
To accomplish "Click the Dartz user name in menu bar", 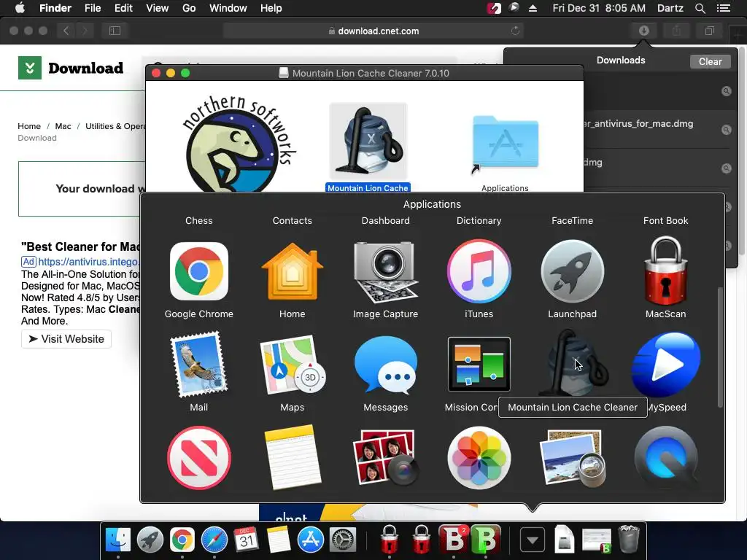I will click(x=670, y=8).
